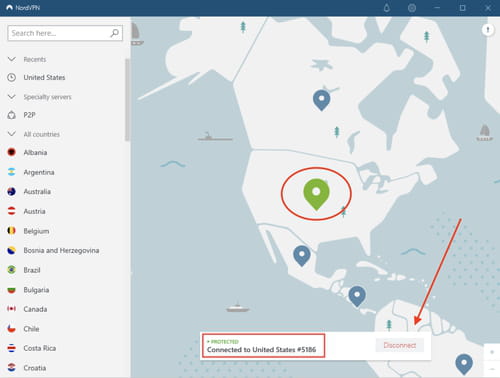Click the P2P specialty server icon

[x=12, y=115]
